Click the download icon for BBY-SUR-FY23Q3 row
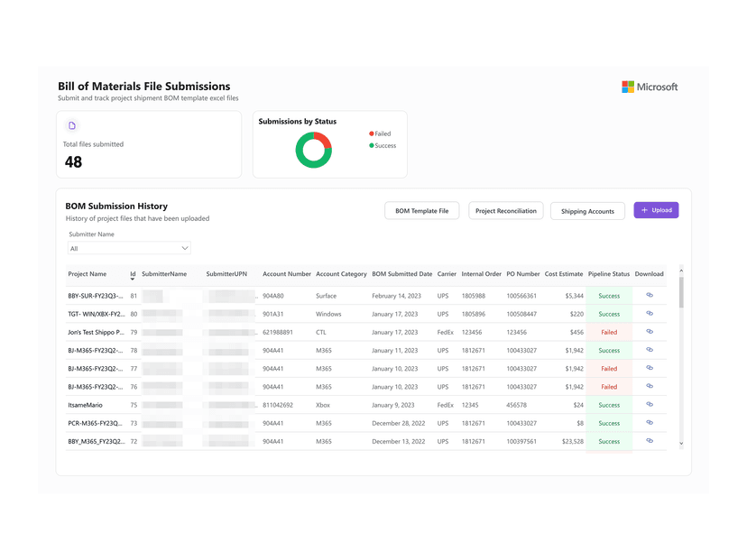Viewport: 747px width, 560px height. pyautogui.click(x=648, y=296)
